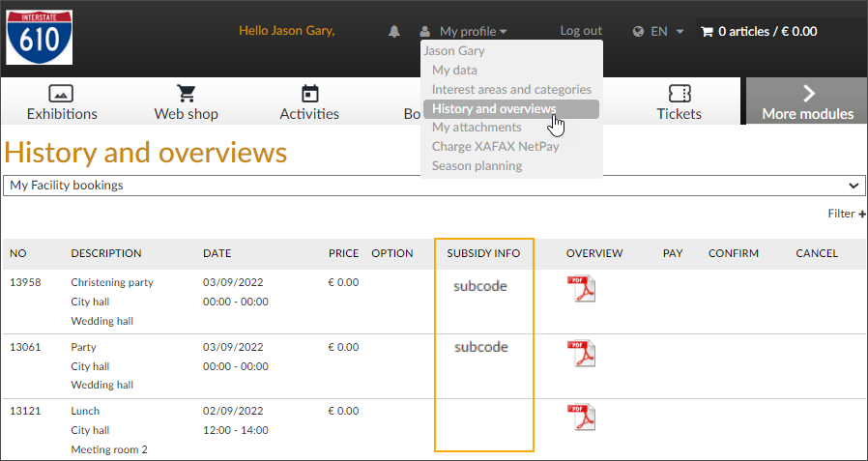Click the PAY column header
Viewport: 868px width, 461px height.
click(673, 253)
